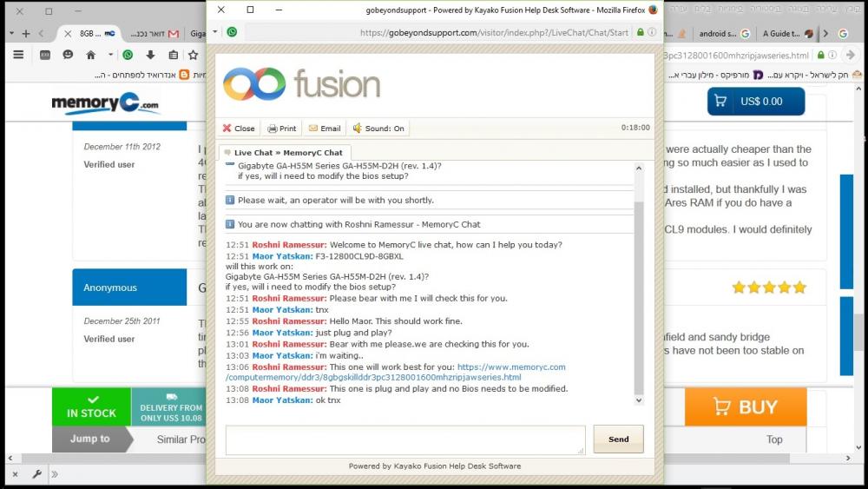868x489 pixels.
Task: Click the wrench icon in bottom bar
Action: click(36, 474)
